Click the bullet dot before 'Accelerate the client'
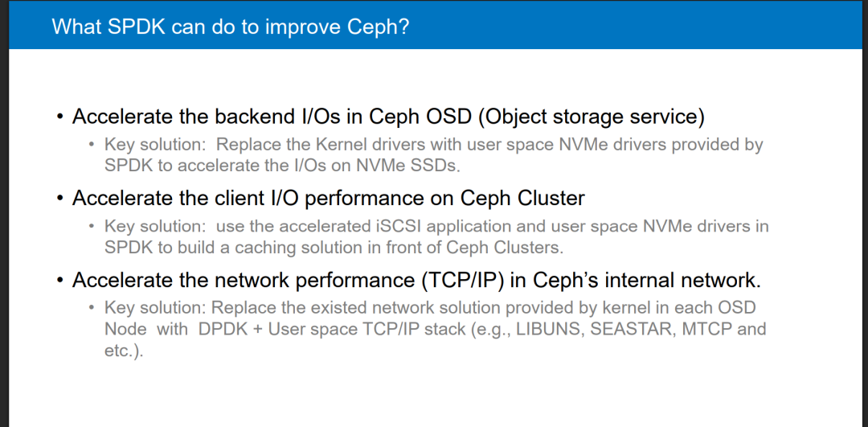 point(59,199)
